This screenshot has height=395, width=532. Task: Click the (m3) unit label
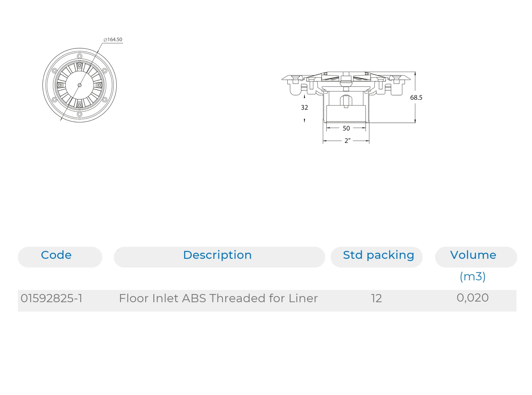point(473,277)
